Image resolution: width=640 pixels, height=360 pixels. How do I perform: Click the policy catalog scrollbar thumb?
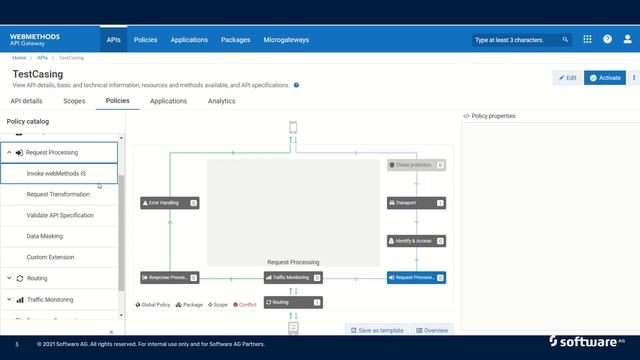(x=121, y=233)
